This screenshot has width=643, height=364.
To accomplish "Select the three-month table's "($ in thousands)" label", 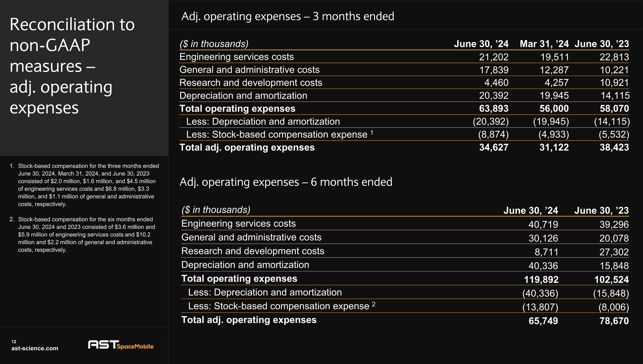I will coord(214,44).
